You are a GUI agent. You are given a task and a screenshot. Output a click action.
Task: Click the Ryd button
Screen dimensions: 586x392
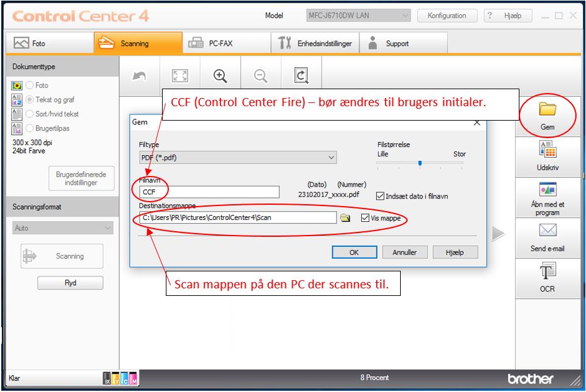[x=70, y=283]
